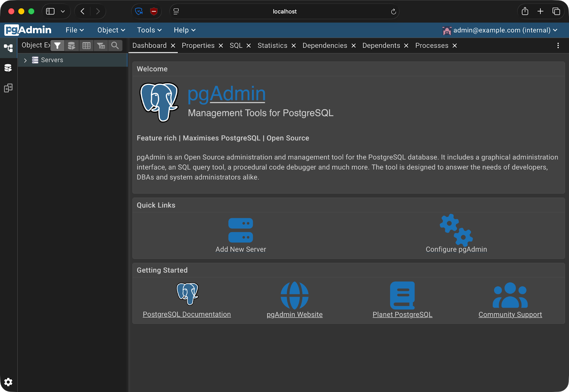Image resolution: width=569 pixels, height=392 pixels.
Task: Switch to the SQL tab
Action: [236, 46]
